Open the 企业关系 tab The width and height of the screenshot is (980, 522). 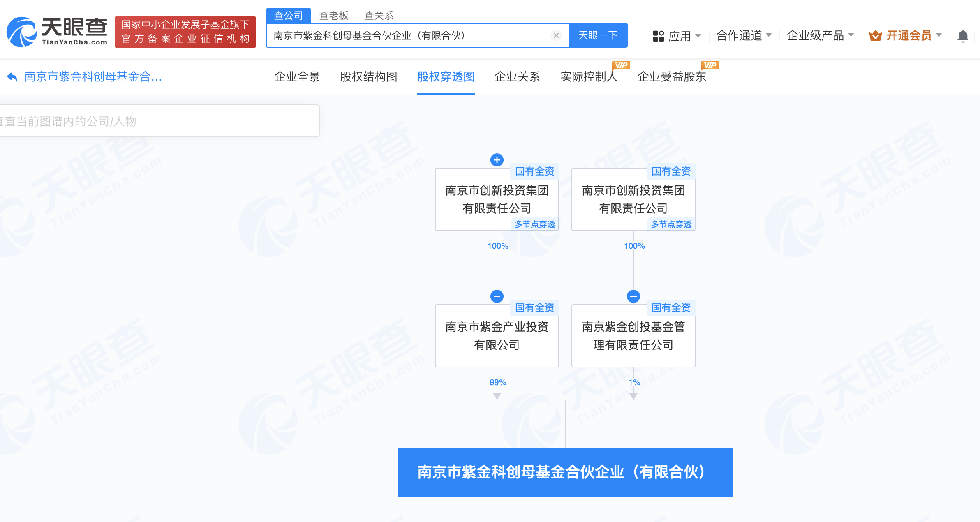tap(517, 77)
